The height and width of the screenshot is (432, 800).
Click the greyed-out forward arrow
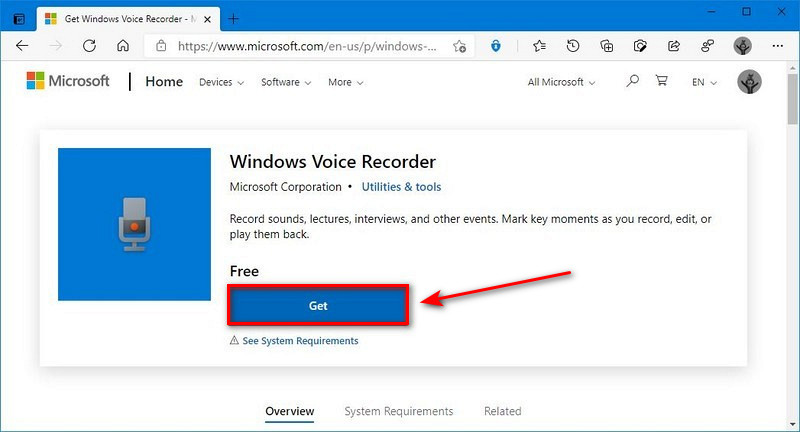click(55, 46)
